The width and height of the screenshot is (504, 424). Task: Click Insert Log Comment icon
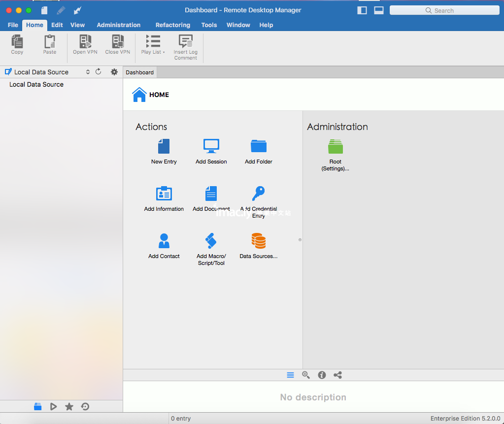185,42
